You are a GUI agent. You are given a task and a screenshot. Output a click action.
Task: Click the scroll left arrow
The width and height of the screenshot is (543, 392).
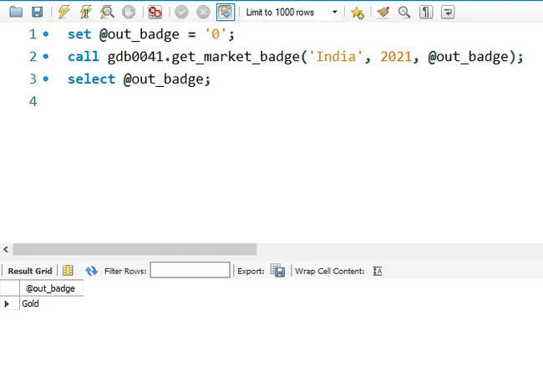pos(6,249)
